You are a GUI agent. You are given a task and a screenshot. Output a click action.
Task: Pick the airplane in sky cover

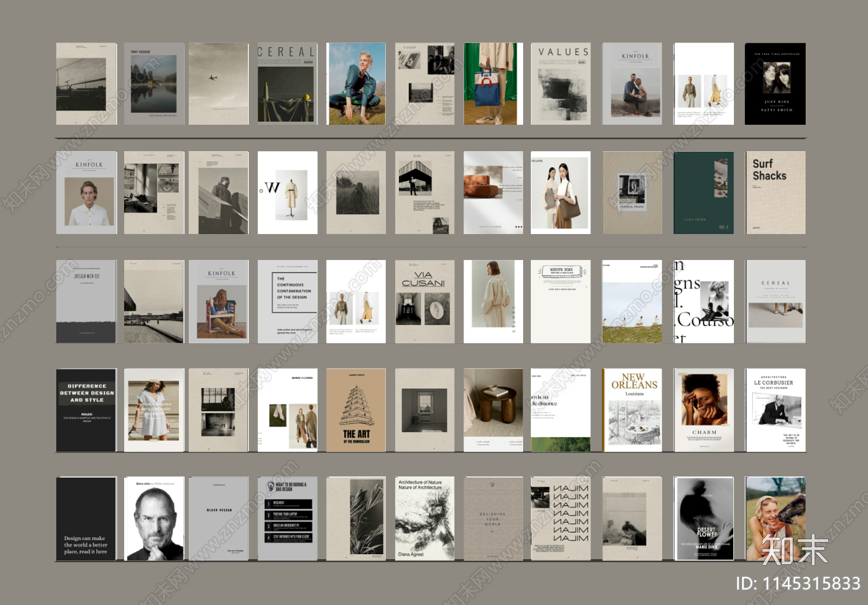(x=219, y=84)
